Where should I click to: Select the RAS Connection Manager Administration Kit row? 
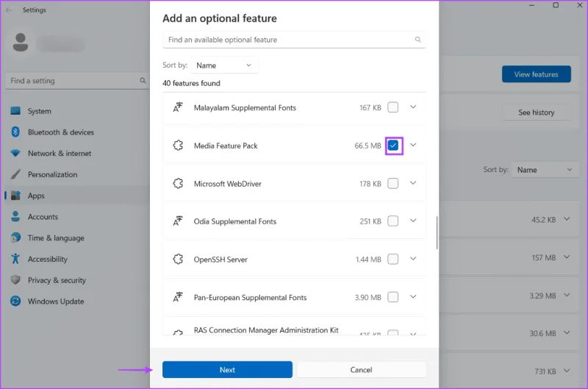click(294, 326)
